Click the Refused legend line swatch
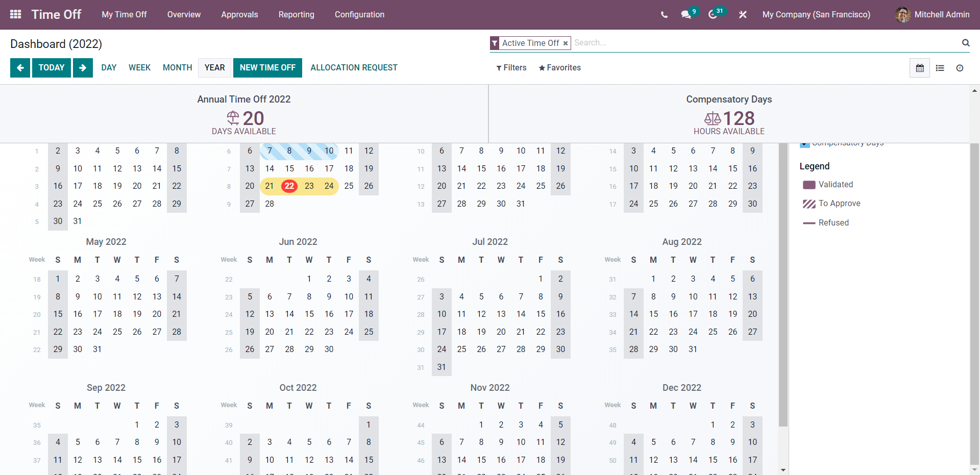The image size is (980, 475). pos(809,223)
